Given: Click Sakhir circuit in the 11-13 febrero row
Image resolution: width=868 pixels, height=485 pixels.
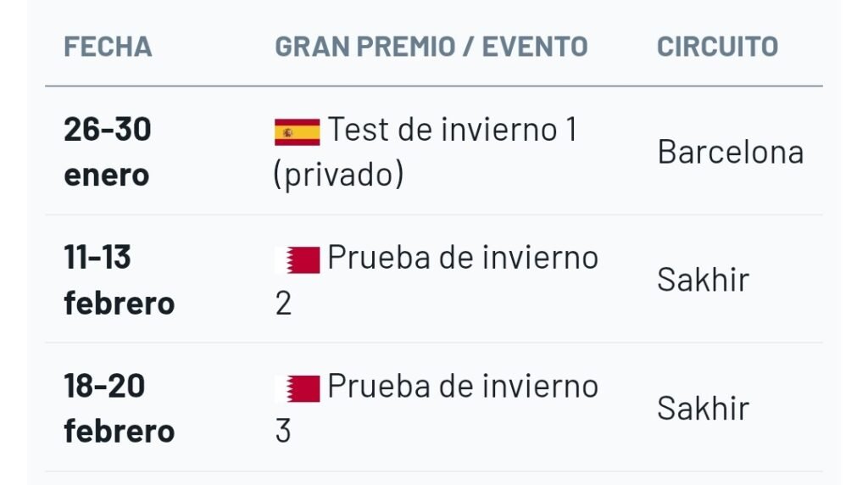Looking at the screenshot, I should 703,281.
